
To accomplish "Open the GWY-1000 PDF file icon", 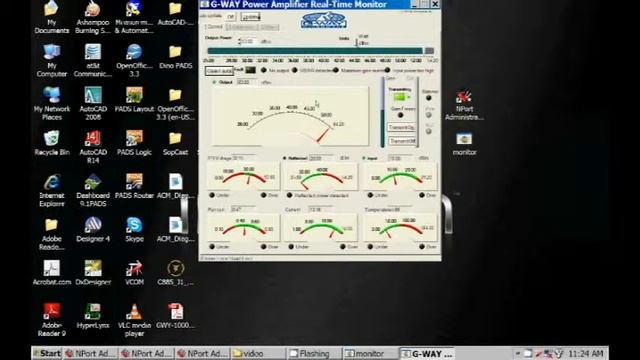I will click(176, 316).
